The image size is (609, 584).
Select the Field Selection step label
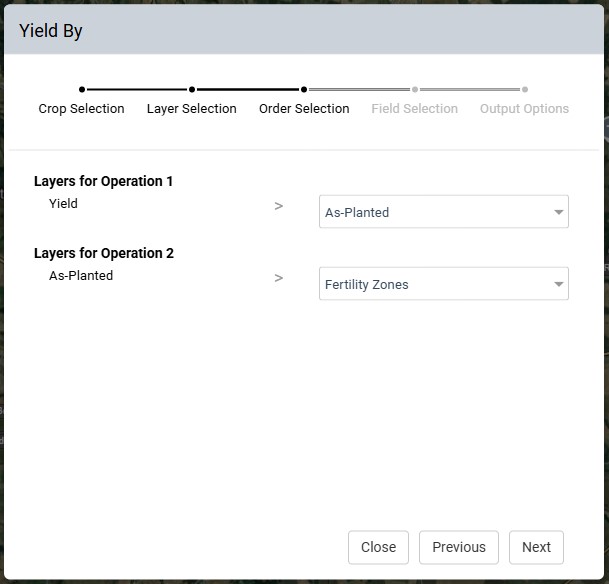pos(415,109)
